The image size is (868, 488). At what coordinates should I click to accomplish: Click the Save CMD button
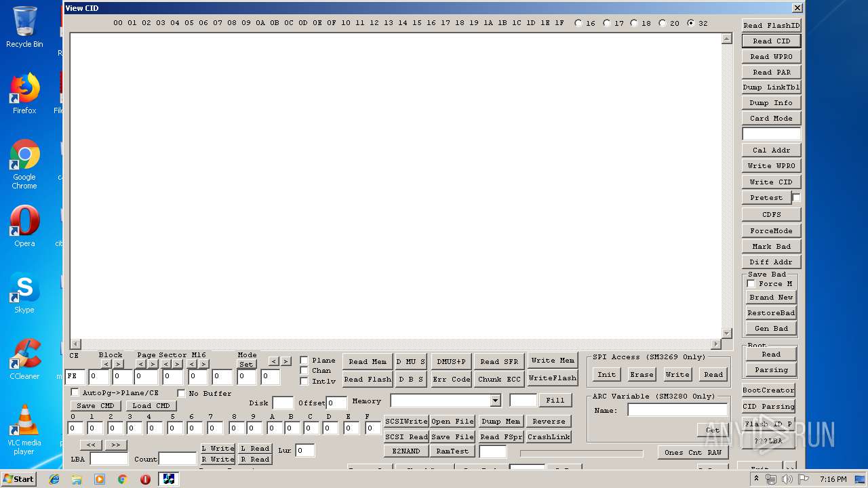[x=96, y=406]
